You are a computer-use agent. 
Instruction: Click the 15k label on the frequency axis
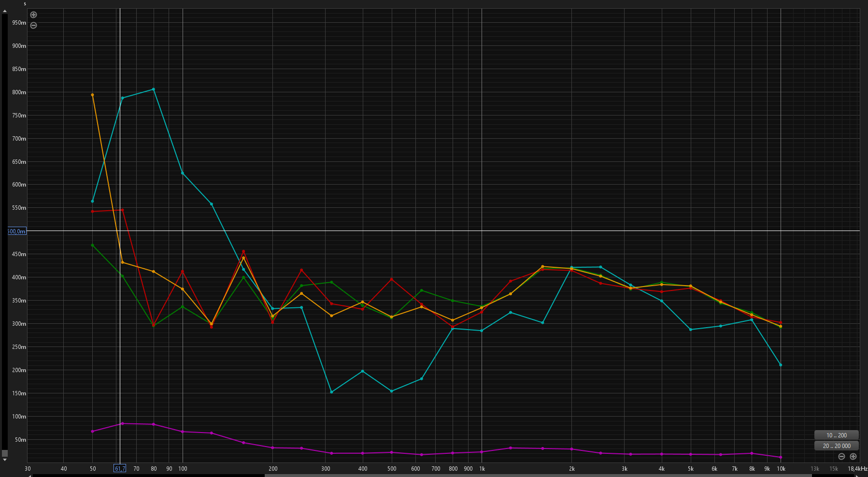(834, 469)
